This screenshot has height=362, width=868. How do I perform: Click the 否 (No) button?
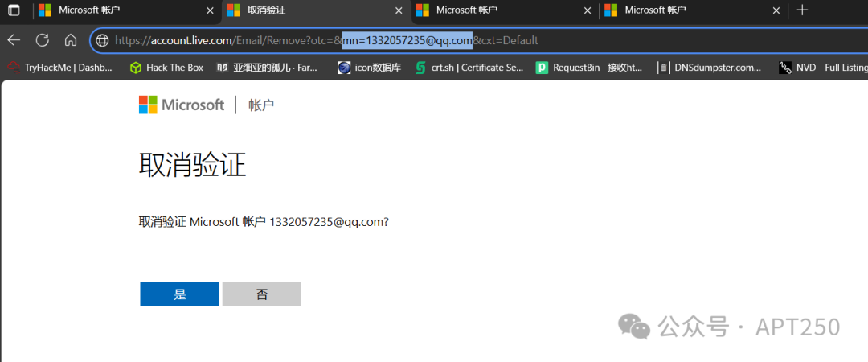pyautogui.click(x=262, y=294)
